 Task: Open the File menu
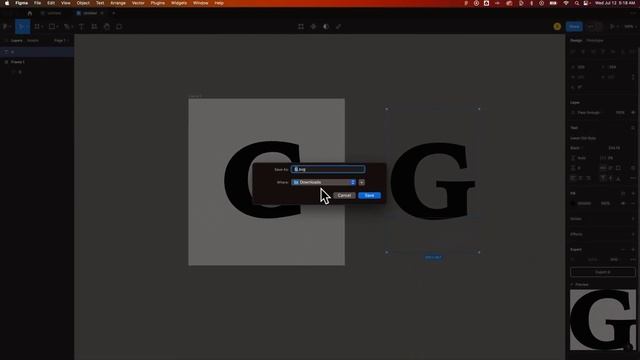point(37,3)
